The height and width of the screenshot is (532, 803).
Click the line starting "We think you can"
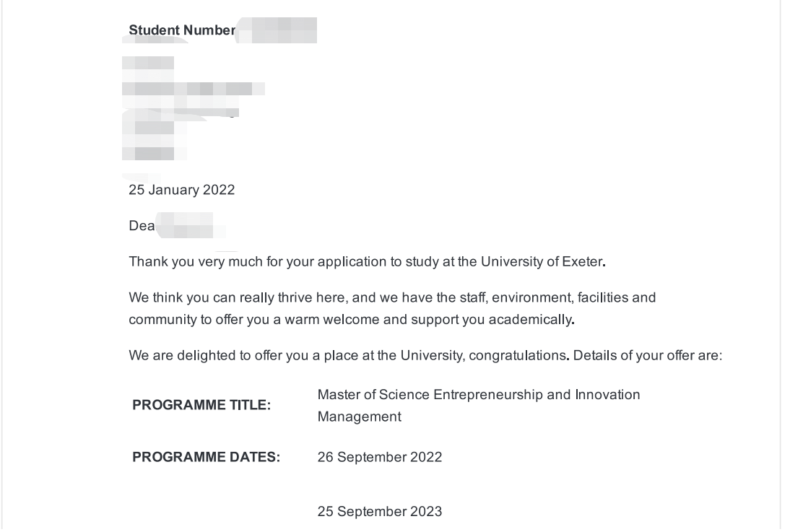[x=392, y=297]
